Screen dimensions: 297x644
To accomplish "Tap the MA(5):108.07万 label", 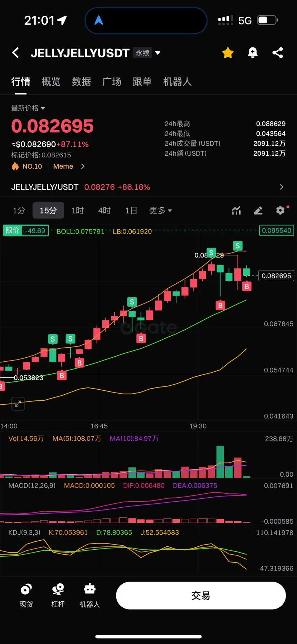I will click(x=77, y=438).
